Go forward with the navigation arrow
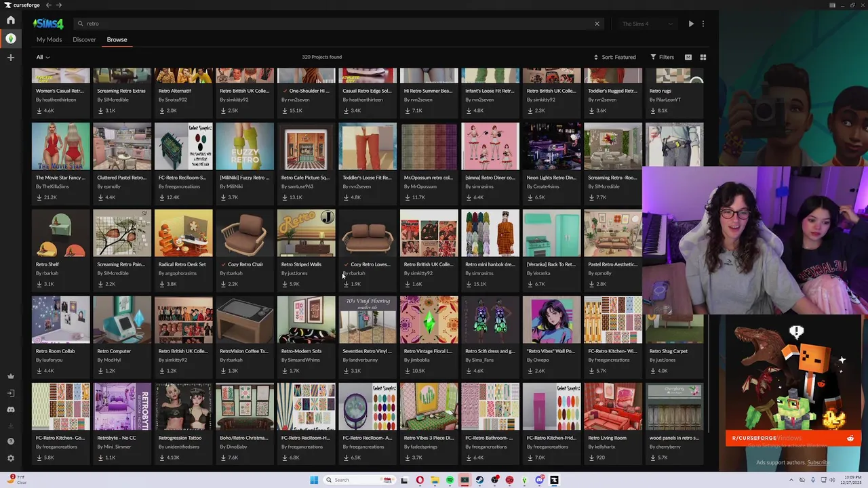Screen dimensions: 868x488 59,5
